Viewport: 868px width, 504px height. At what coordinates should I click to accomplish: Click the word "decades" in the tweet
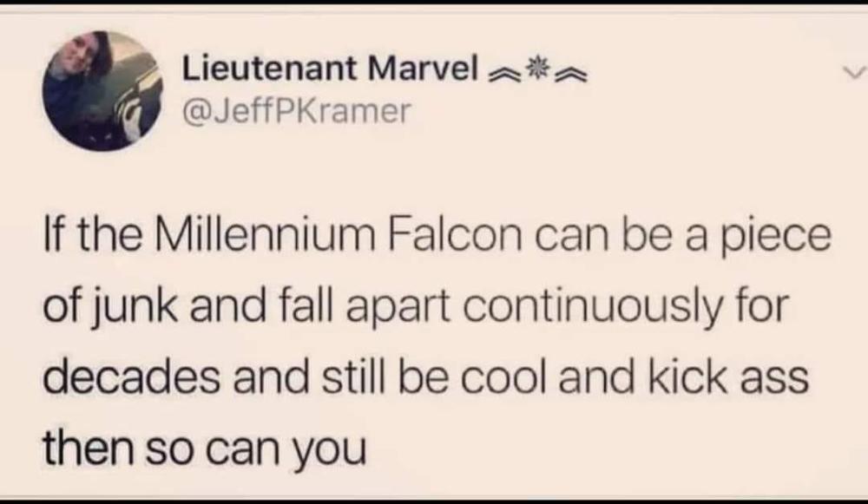[x=131, y=377]
